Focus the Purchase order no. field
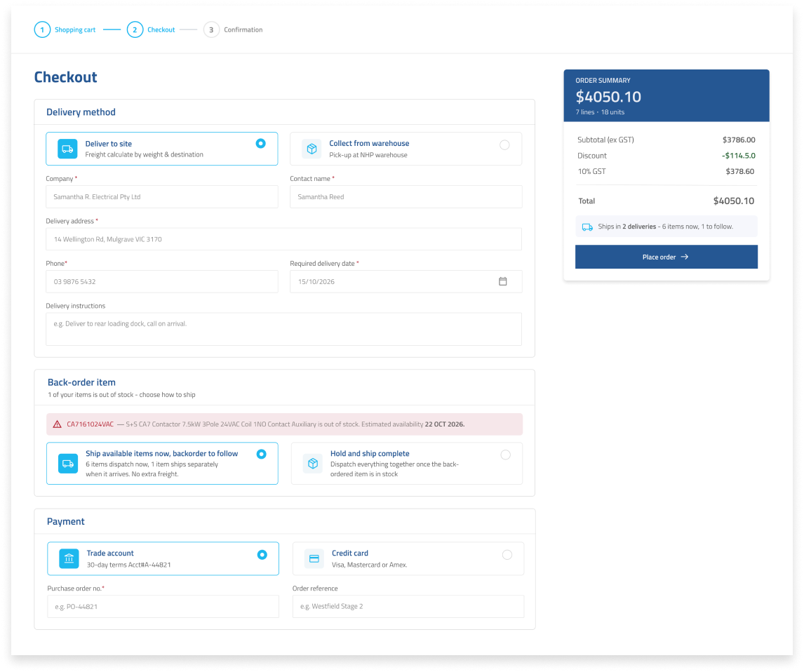This screenshot has height=672, width=804. [163, 606]
